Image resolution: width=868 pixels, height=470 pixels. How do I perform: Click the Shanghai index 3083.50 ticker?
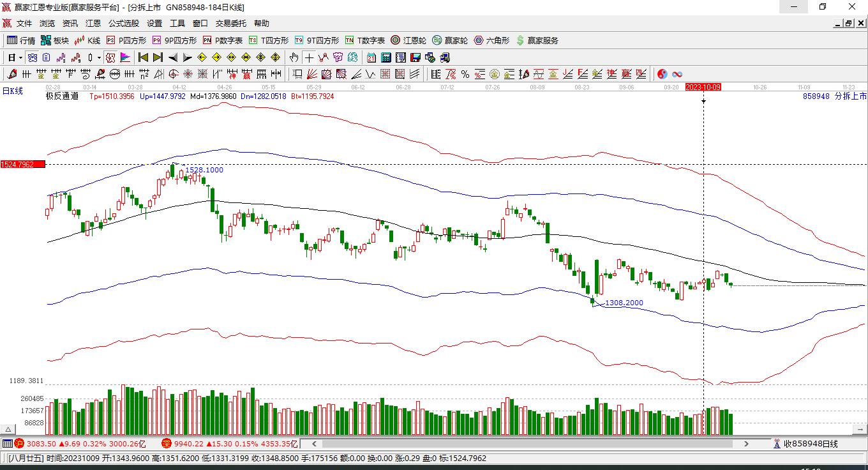point(81,444)
